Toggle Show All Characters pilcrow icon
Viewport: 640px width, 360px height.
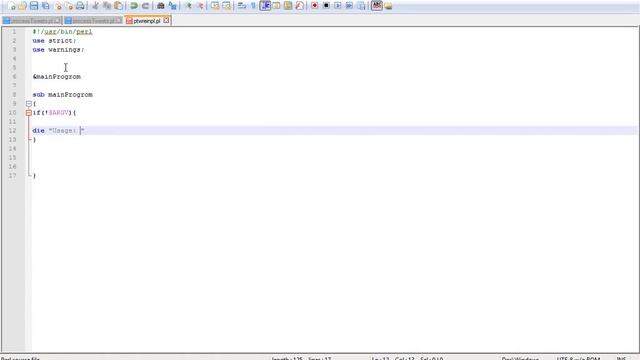[x=253, y=6]
